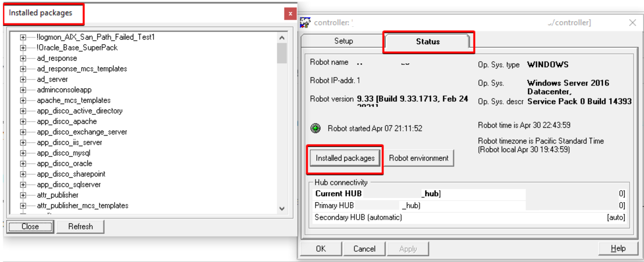Expand the apache_mcs_templates node
Screen dimensions: 644x262
(x=23, y=100)
